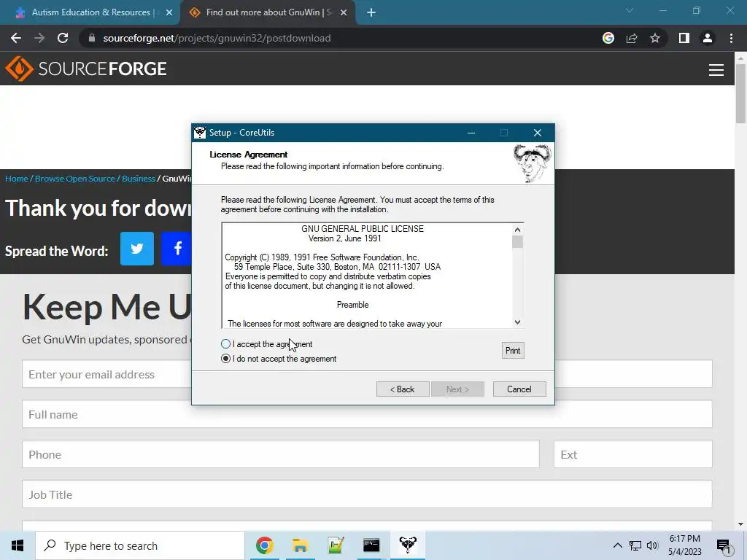This screenshot has width=747, height=560.
Task: Close the Setup - CoreUtils dialog
Action: 538,133
